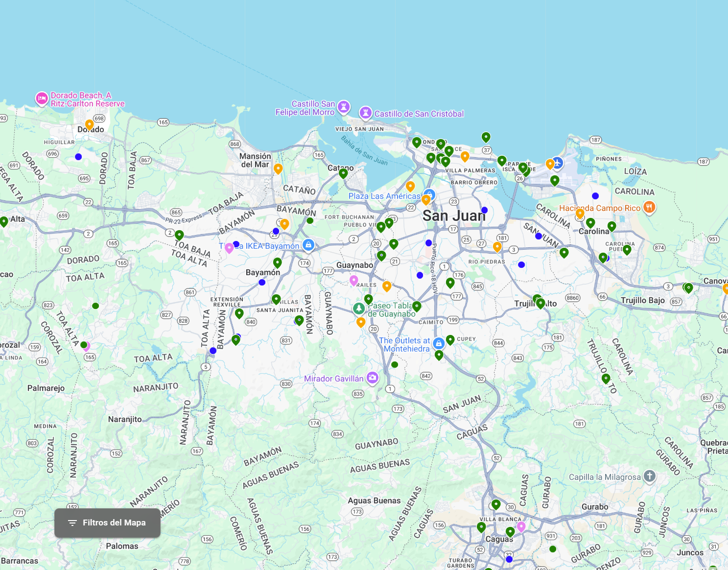
Task: Click the San Juan city label
Action: tap(454, 215)
